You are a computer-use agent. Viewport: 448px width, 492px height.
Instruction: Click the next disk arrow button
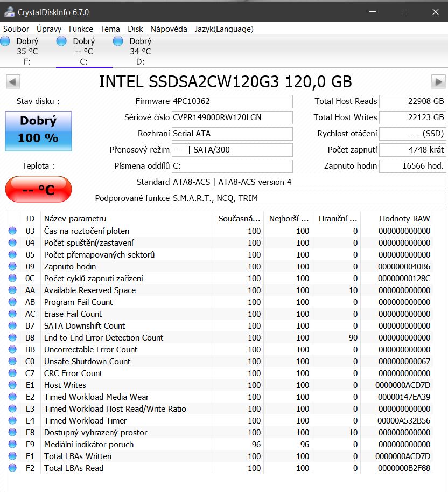(x=438, y=82)
